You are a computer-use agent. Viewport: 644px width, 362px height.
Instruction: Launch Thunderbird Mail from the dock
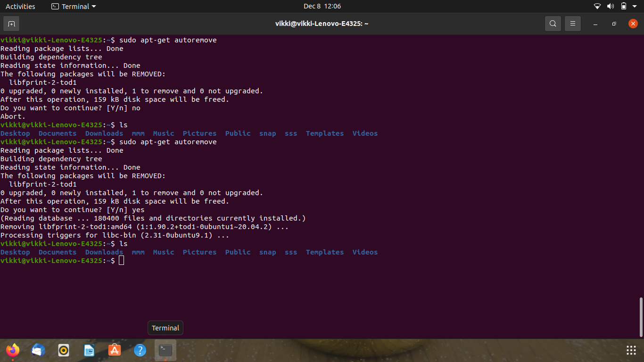coord(38,350)
